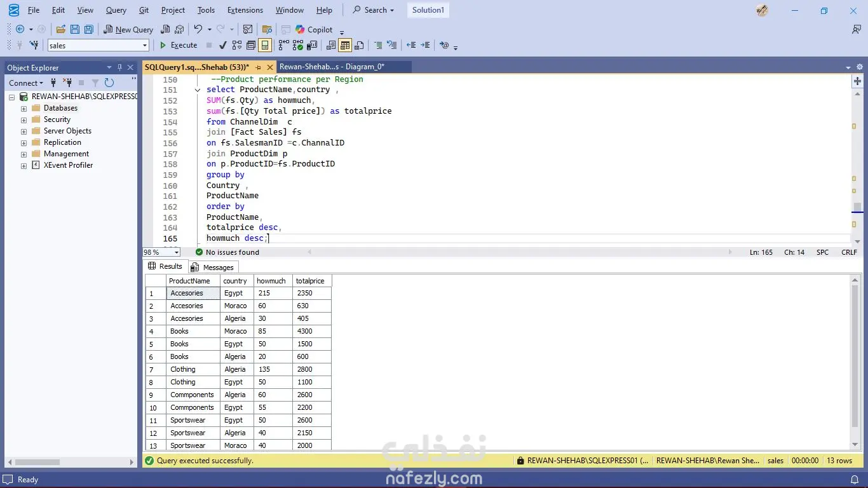Click the Open File folder icon
Image resolution: width=868 pixels, height=488 pixels.
[61, 29]
